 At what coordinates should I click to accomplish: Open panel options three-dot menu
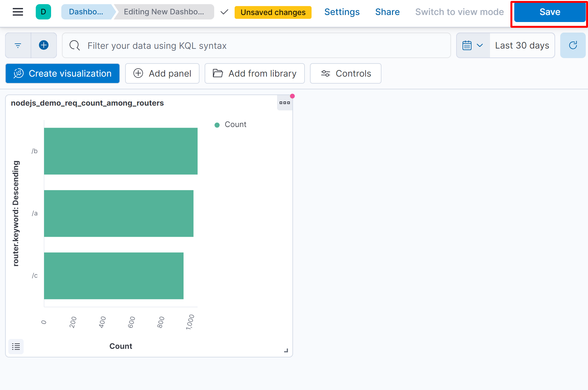tap(284, 103)
